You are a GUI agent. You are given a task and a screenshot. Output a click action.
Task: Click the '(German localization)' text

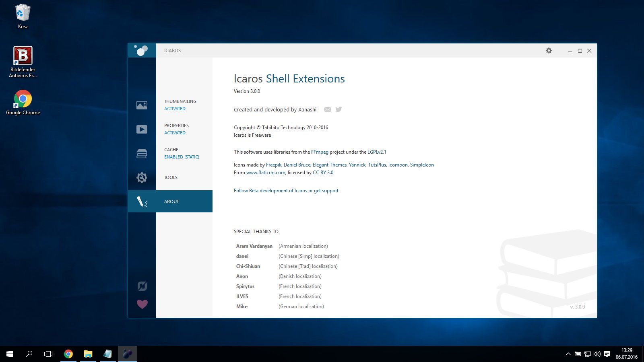(x=301, y=306)
